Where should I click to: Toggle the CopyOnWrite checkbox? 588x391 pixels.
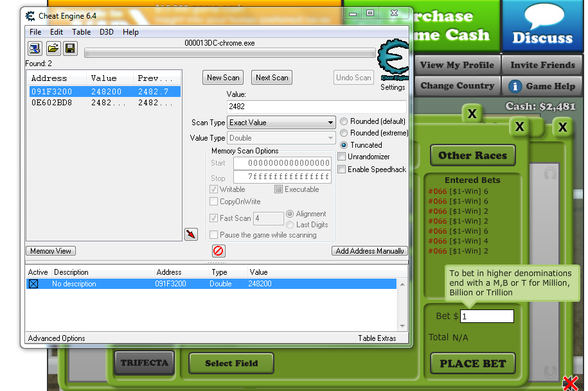coord(213,202)
